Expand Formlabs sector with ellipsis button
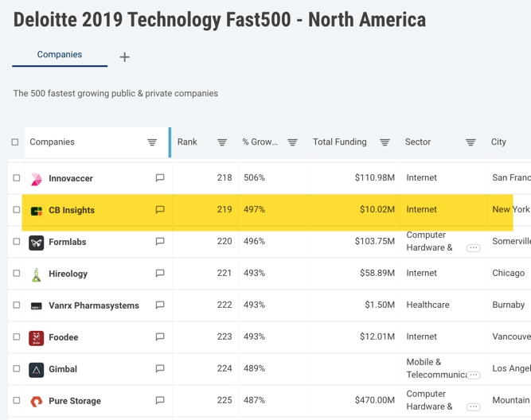The image size is (531, 420). (x=474, y=248)
